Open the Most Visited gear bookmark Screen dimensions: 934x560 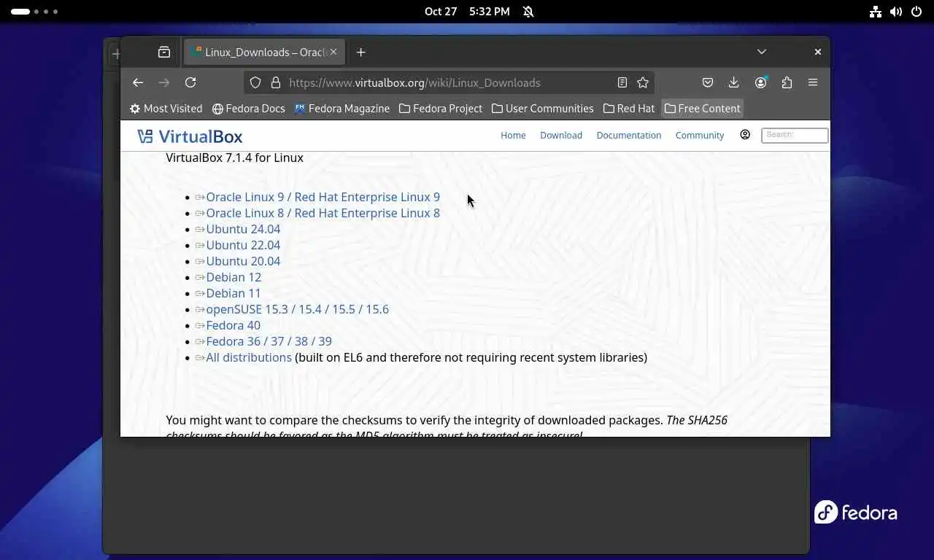click(x=166, y=108)
